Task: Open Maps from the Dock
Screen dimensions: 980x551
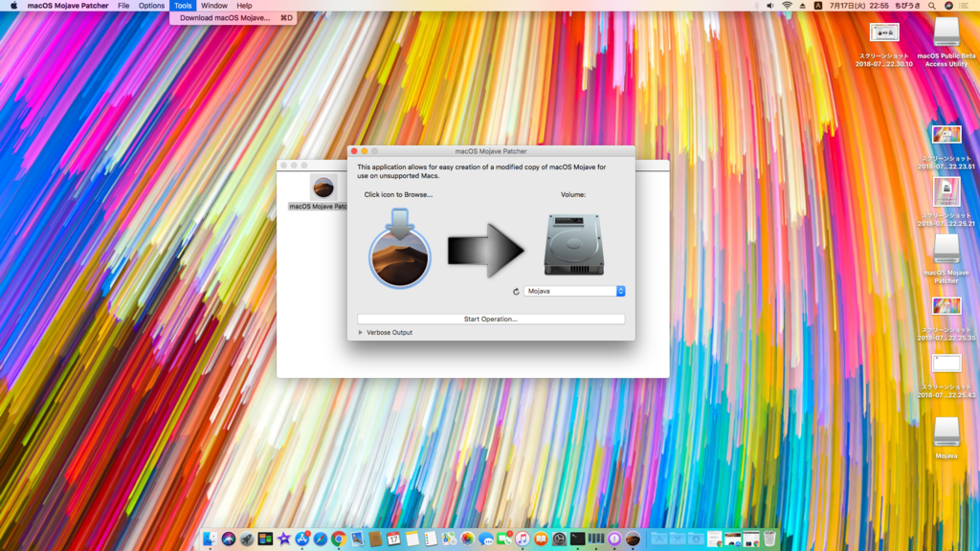Action: click(449, 539)
